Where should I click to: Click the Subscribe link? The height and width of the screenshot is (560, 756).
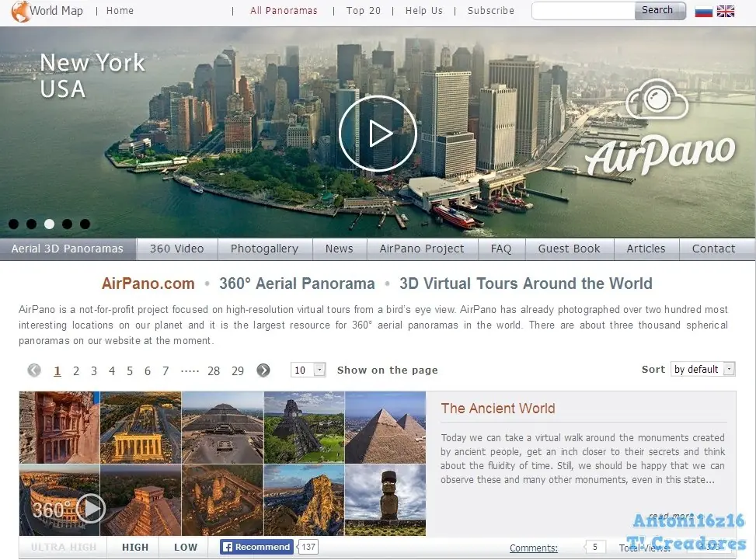tap(491, 11)
